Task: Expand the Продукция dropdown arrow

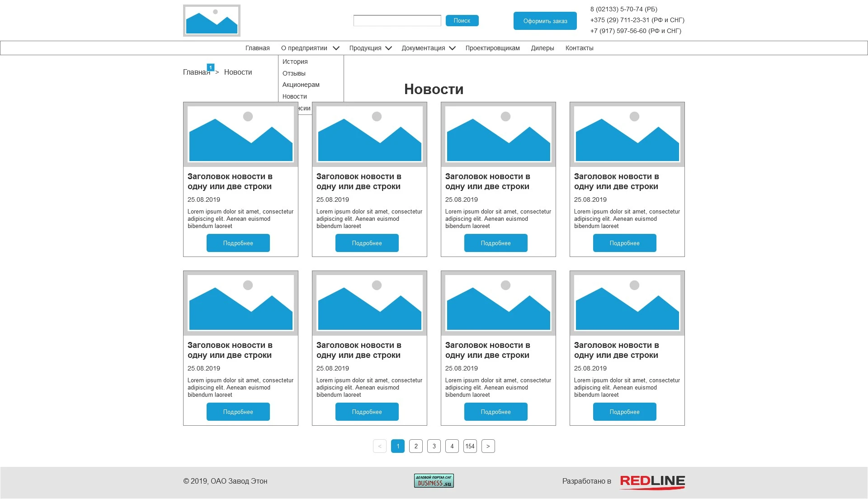Action: 388,48
